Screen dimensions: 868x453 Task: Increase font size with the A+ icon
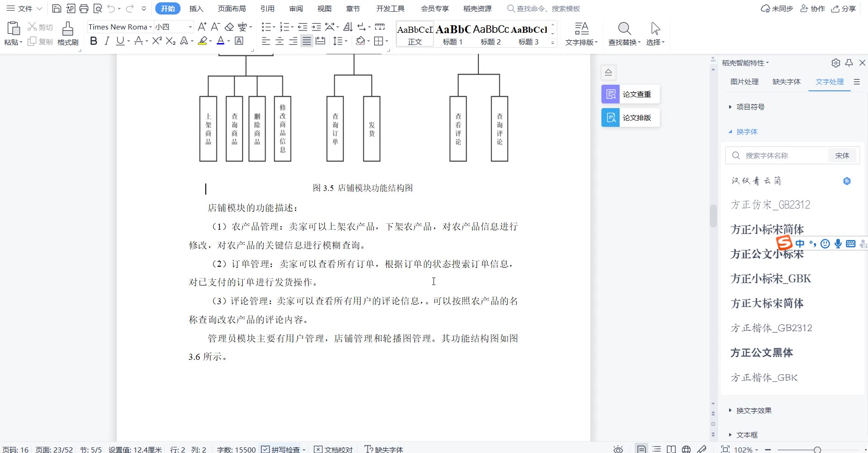(202, 27)
